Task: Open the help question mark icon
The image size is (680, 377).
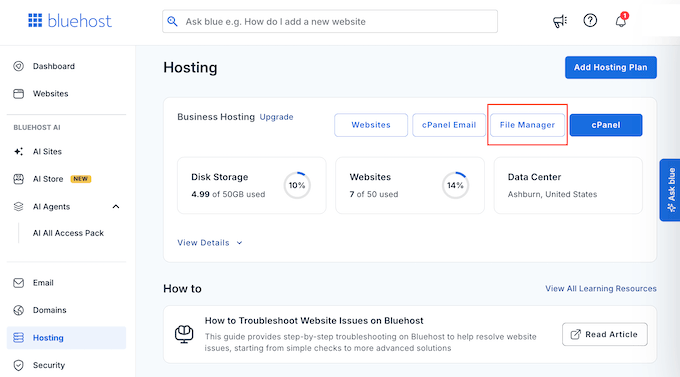Action: tap(590, 20)
